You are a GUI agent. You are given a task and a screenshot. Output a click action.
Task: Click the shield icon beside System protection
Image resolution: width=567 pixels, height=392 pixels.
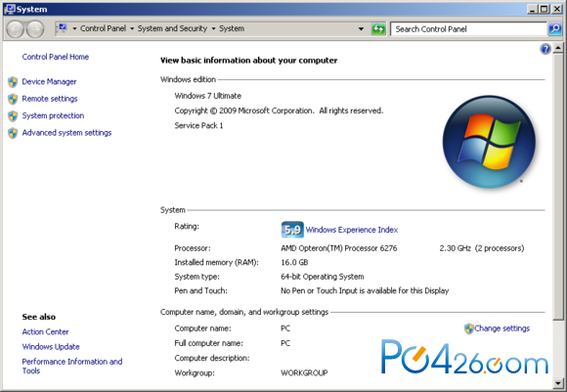(13, 116)
